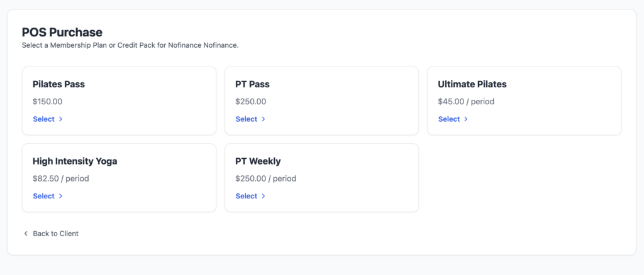Viewport: 644px width, 275px height.
Task: Select the Pilates Pass plan
Action: pos(44,119)
